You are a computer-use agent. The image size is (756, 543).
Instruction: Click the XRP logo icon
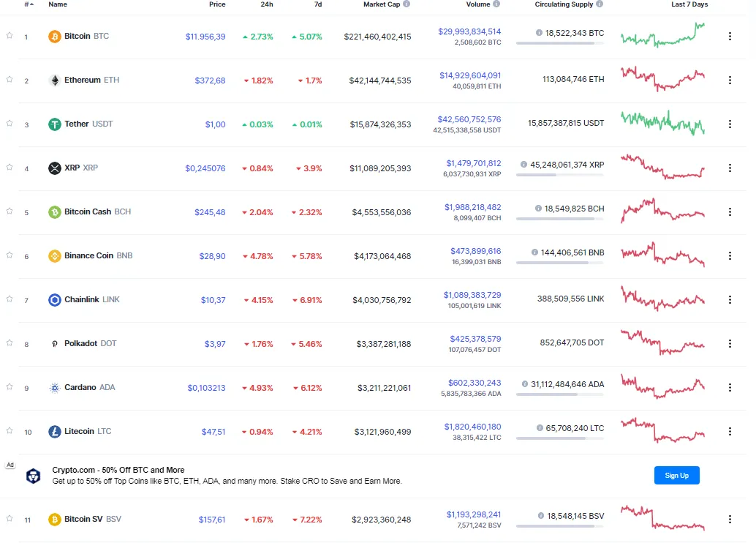point(55,168)
